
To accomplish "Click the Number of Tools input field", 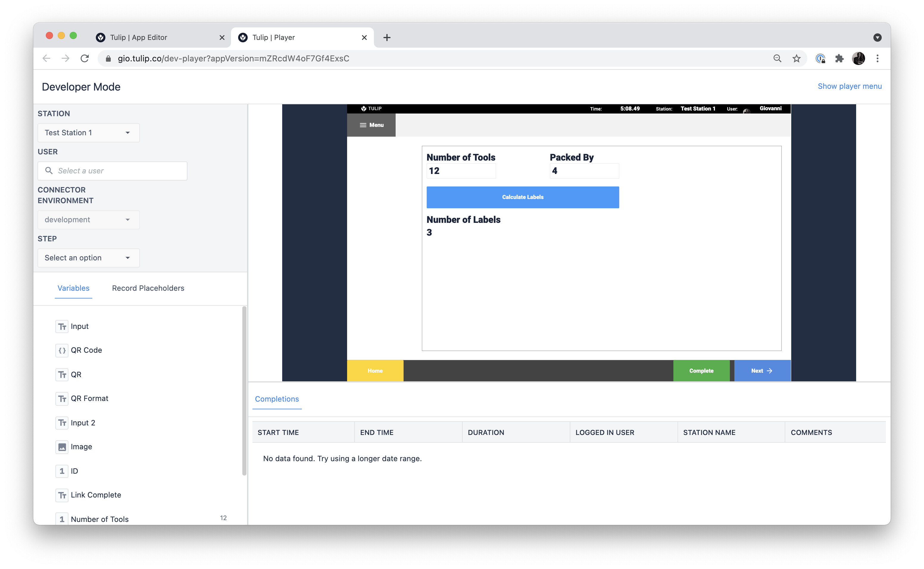I will click(x=461, y=171).
